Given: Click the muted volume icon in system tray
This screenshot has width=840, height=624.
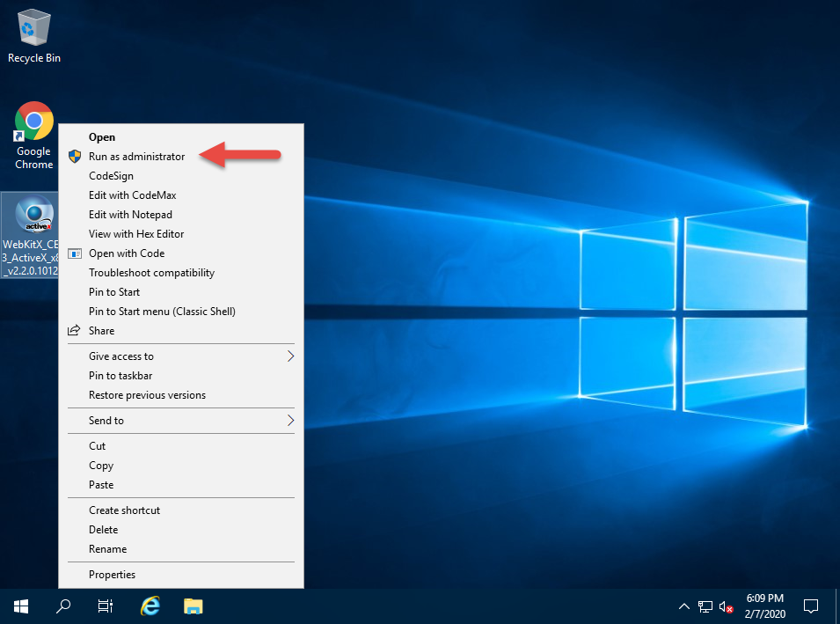Looking at the screenshot, I should tap(725, 606).
